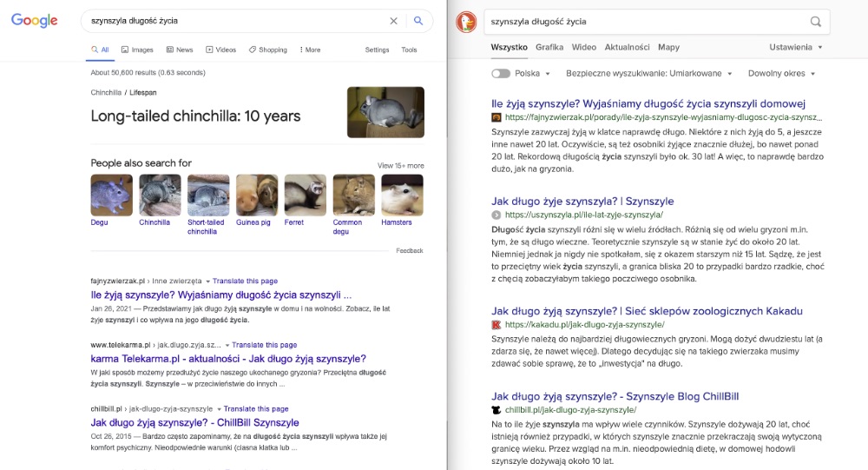Screen dimensions: 868x470
Task: Open the Bezpieczne wyszukiwanie: Umiarkowane dropdown
Action: (x=648, y=74)
